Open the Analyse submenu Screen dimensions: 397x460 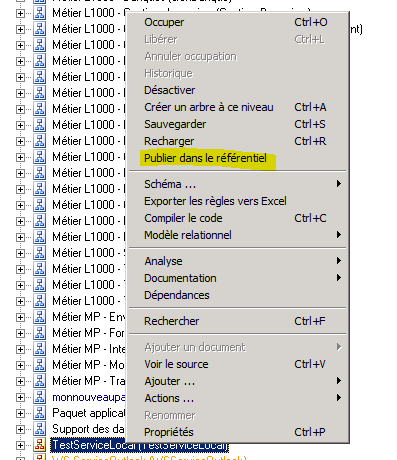pos(237,261)
